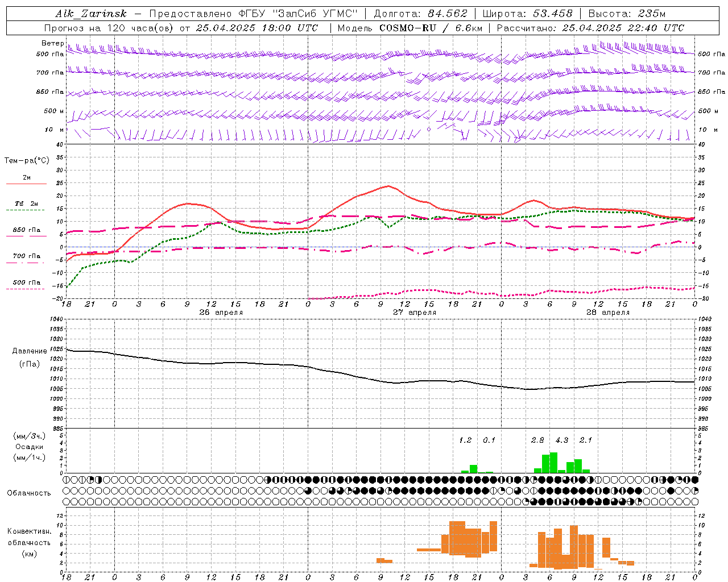Click the 0.1 three-hour precipitation value
Image resolution: width=728 pixels, height=582 pixels.
pyautogui.click(x=489, y=440)
